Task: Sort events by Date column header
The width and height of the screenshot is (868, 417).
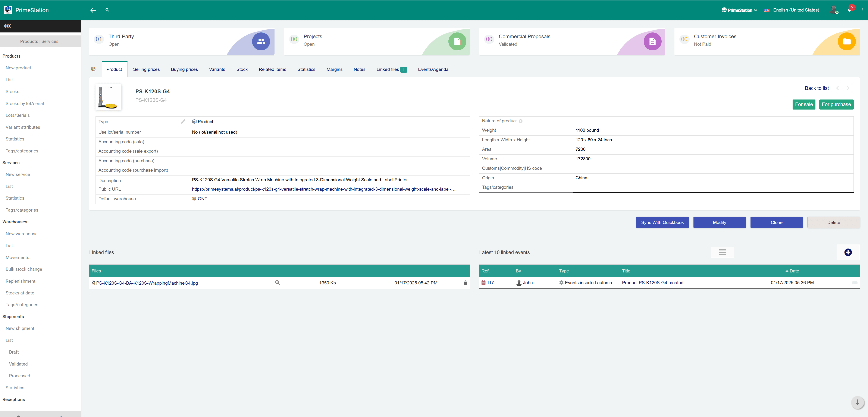Action: [793, 271]
